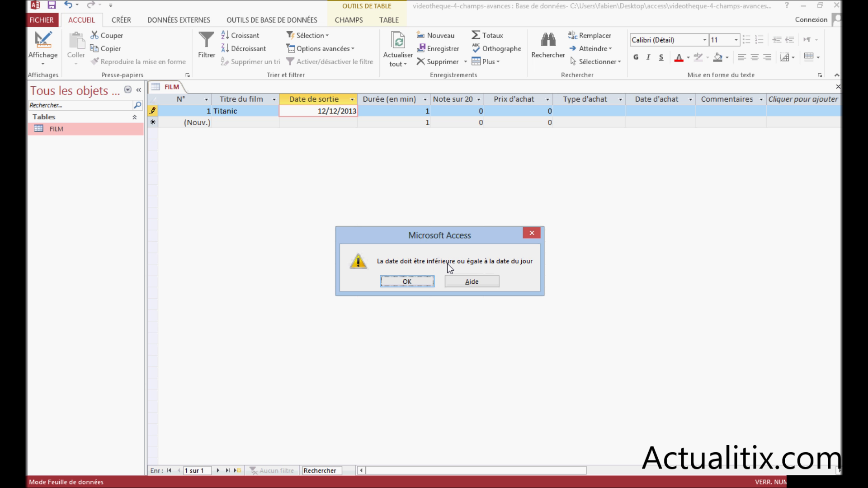Click the horizontal scrollbar at bottom
This screenshot has width=868, height=488.
click(476, 470)
